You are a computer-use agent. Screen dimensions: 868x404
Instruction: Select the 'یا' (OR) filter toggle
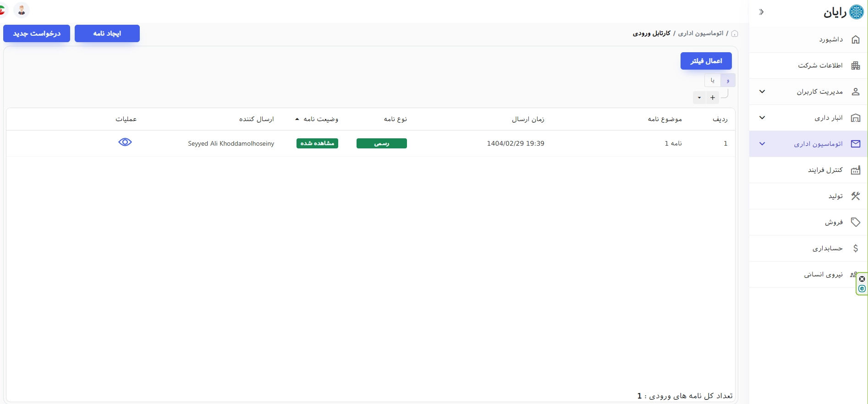point(713,80)
